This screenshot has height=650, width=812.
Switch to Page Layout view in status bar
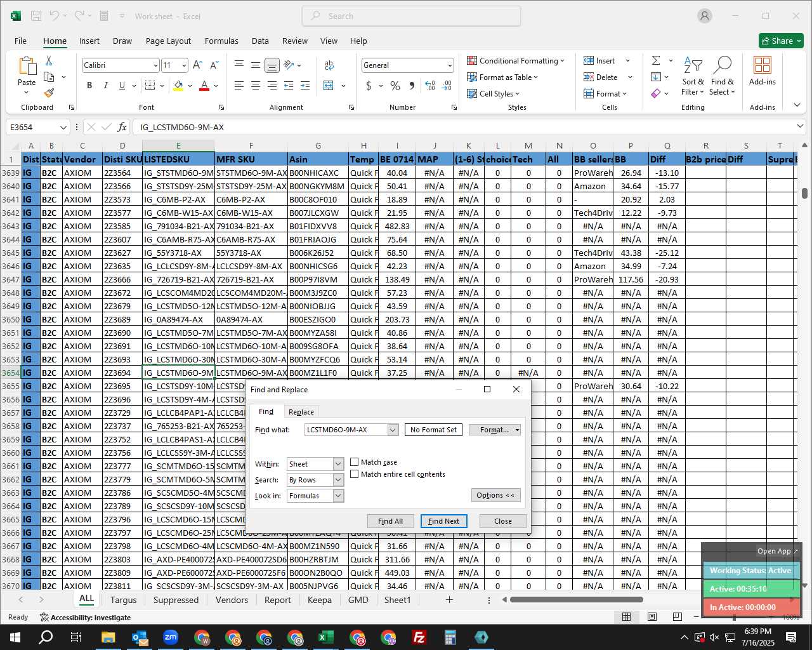pyautogui.click(x=652, y=616)
